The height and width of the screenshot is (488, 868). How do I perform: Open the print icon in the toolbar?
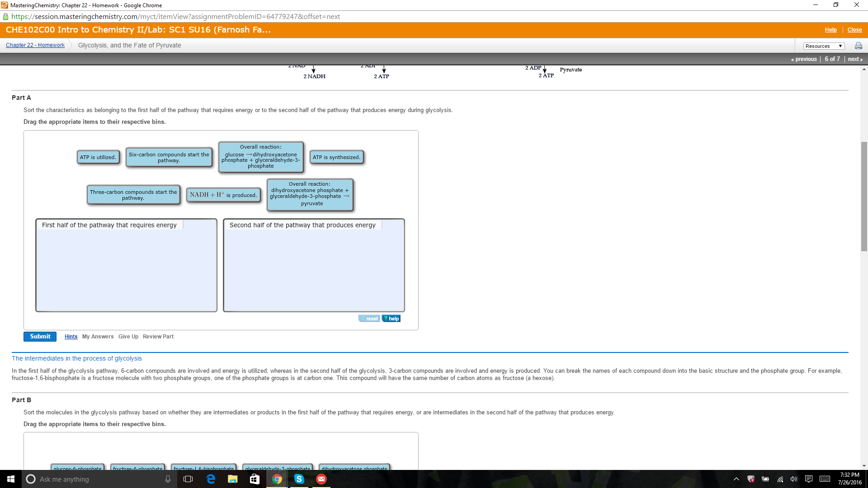click(x=858, y=46)
